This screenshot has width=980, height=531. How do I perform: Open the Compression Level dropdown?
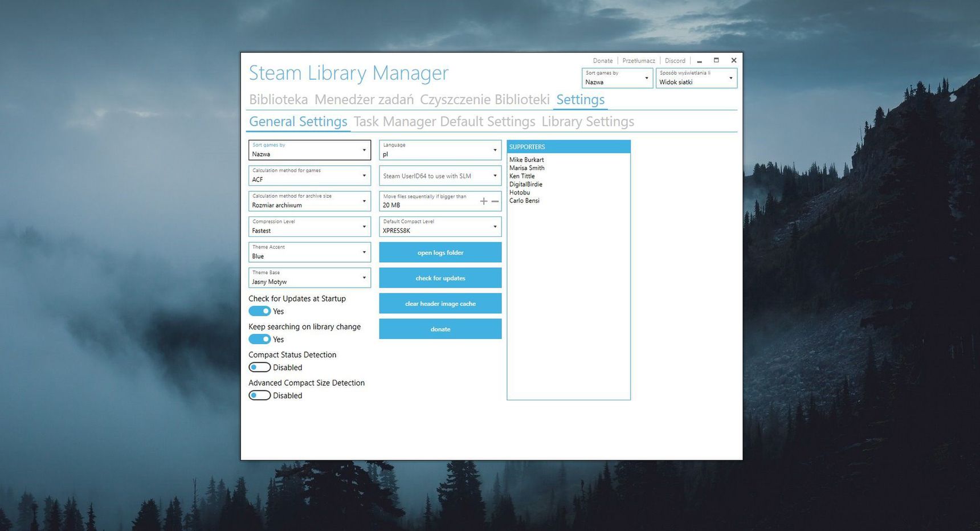[x=309, y=227]
